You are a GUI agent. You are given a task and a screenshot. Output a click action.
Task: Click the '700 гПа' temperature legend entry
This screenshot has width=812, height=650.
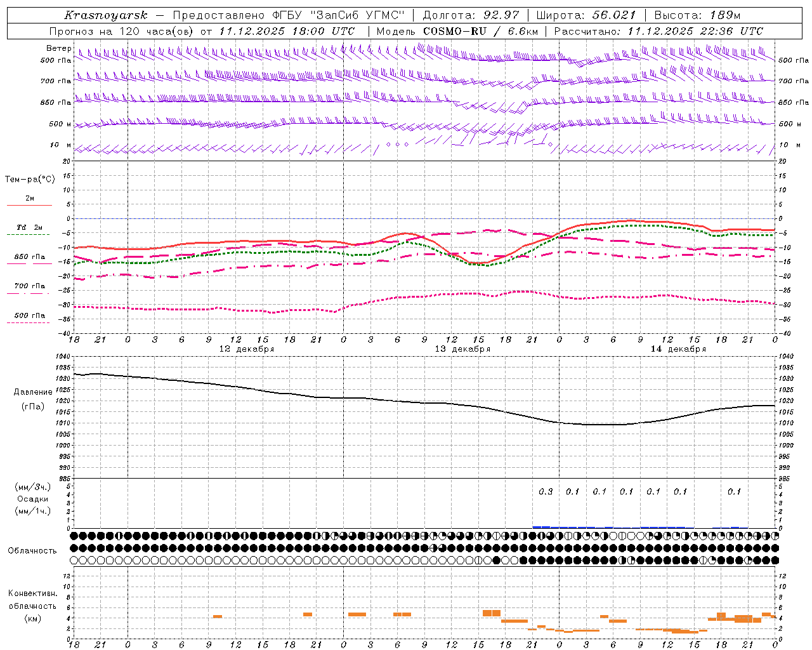(30, 286)
